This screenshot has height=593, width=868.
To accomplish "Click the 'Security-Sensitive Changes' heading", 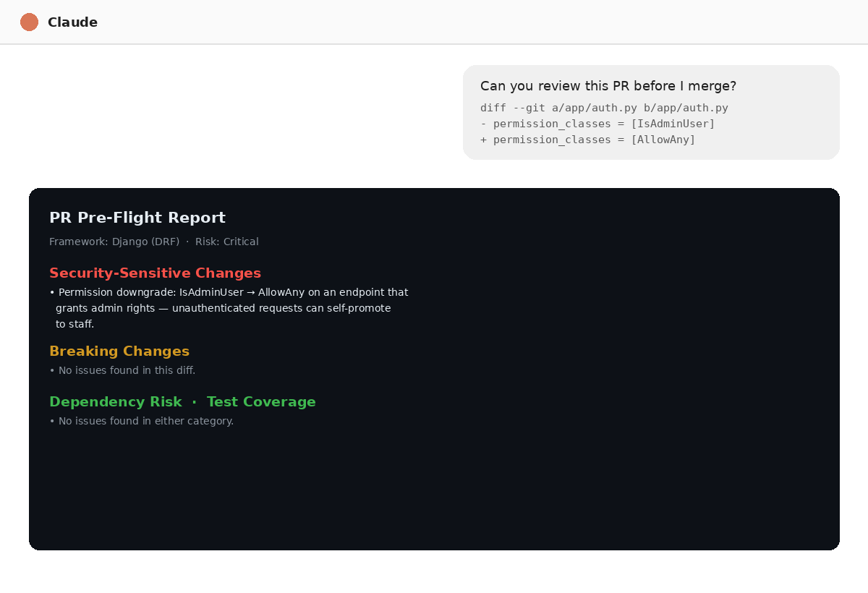I will coord(155,273).
